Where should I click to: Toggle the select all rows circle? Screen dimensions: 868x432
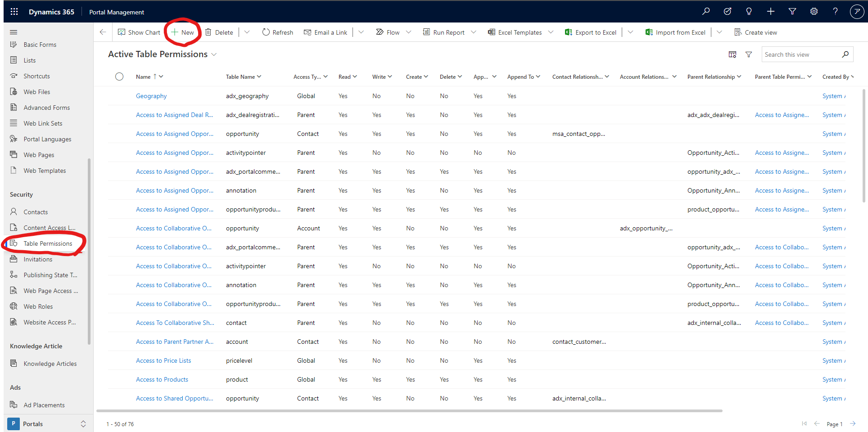(x=119, y=76)
